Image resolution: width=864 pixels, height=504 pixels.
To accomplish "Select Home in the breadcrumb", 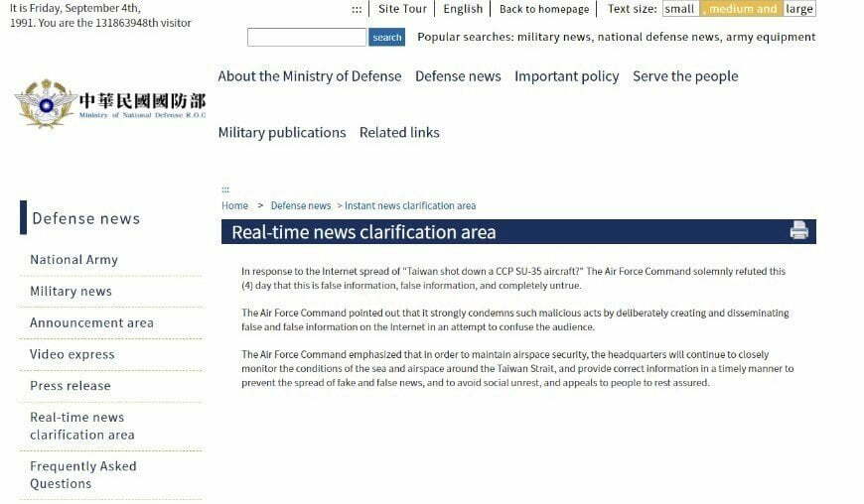I will 235,205.
